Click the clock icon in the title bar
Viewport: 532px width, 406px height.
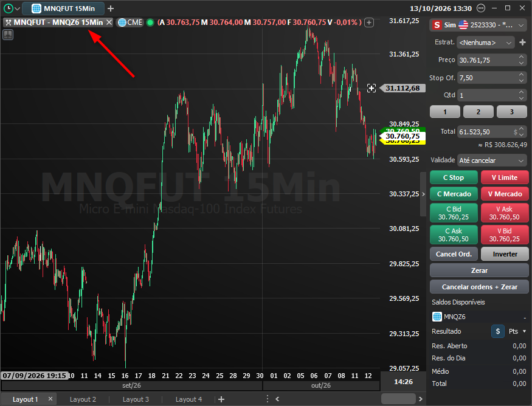[x=8, y=9]
